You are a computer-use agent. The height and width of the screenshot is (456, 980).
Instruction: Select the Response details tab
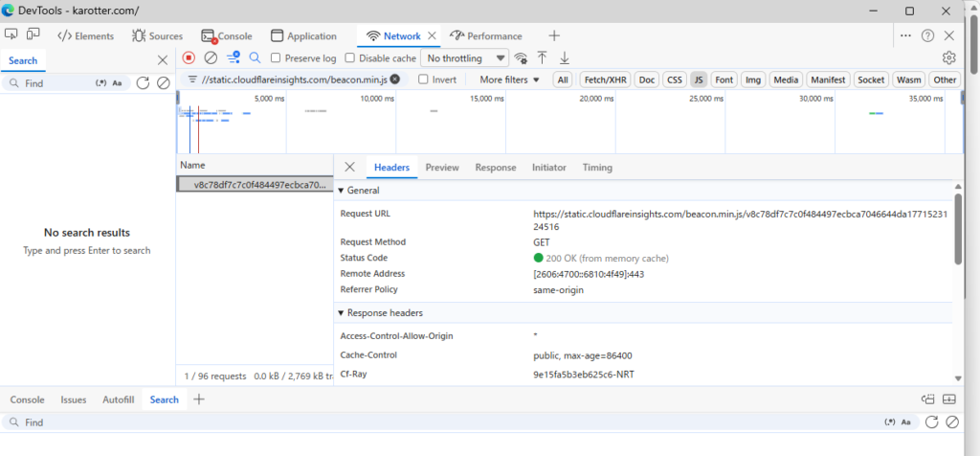(x=496, y=167)
